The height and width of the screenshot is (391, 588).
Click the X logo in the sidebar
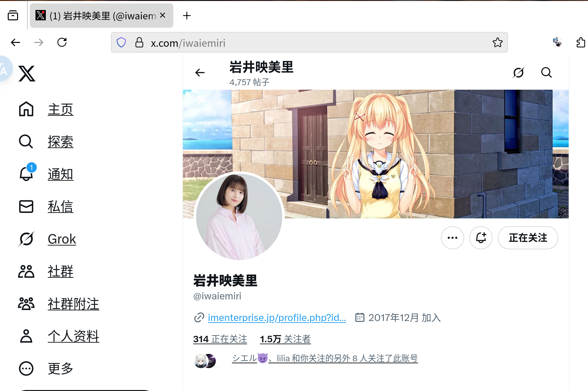pyautogui.click(x=27, y=74)
